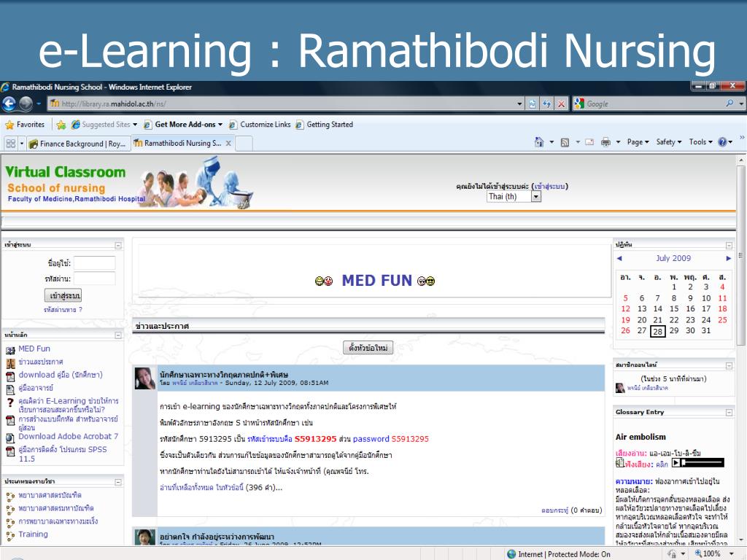747x560 pixels.
Task: Click the ชื่อผู้ใช้ username field
Action: pyautogui.click(x=94, y=262)
